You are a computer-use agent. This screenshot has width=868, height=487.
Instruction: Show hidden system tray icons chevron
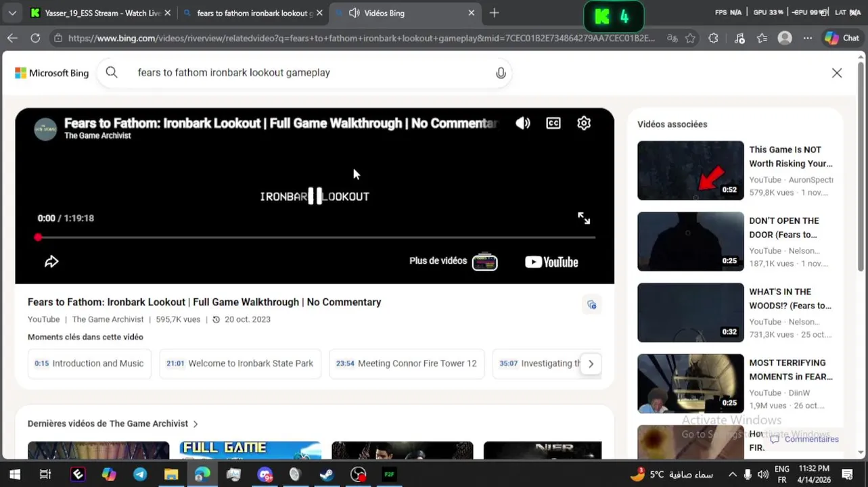tap(732, 475)
